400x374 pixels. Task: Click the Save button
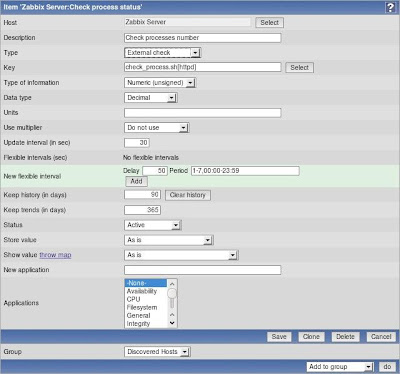[x=279, y=337]
